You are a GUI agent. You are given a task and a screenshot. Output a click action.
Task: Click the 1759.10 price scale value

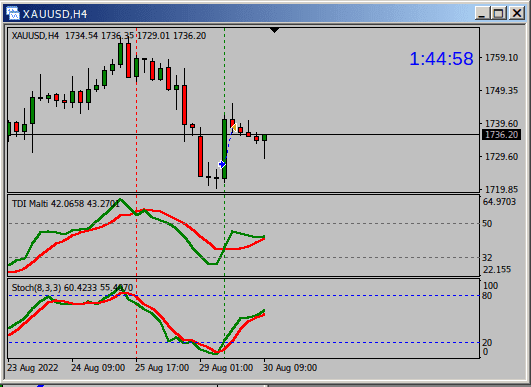pyautogui.click(x=501, y=58)
